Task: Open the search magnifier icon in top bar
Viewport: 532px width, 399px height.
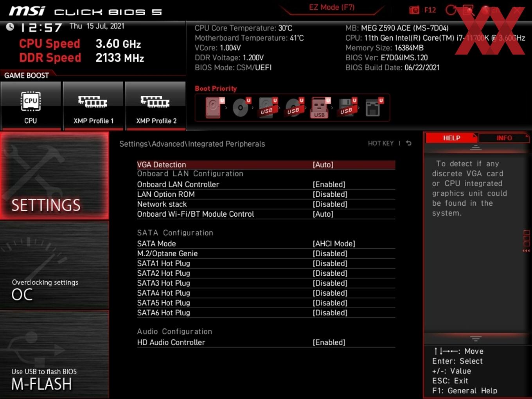Action: click(x=468, y=10)
